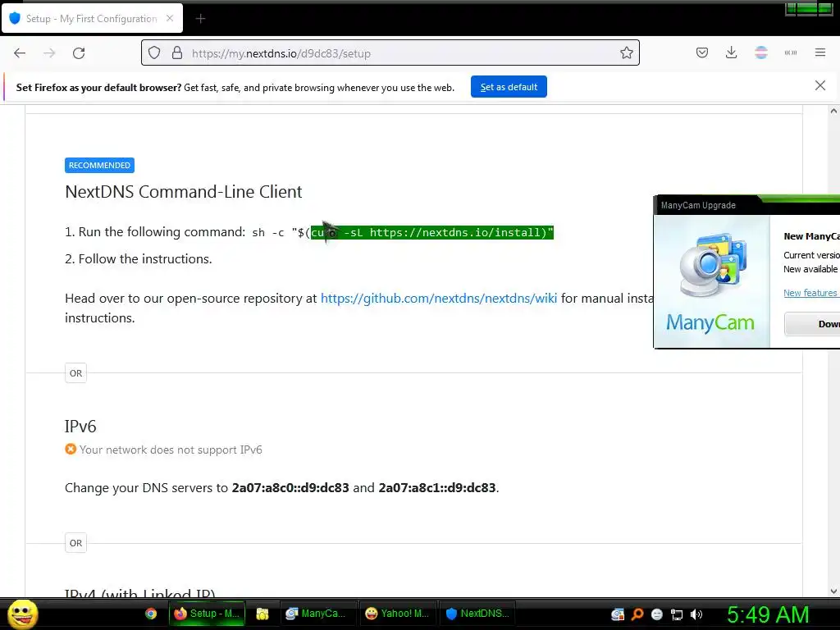
Task: Select IPv6 address 2a07:a8c0::d9:dc83
Action: [290, 488]
